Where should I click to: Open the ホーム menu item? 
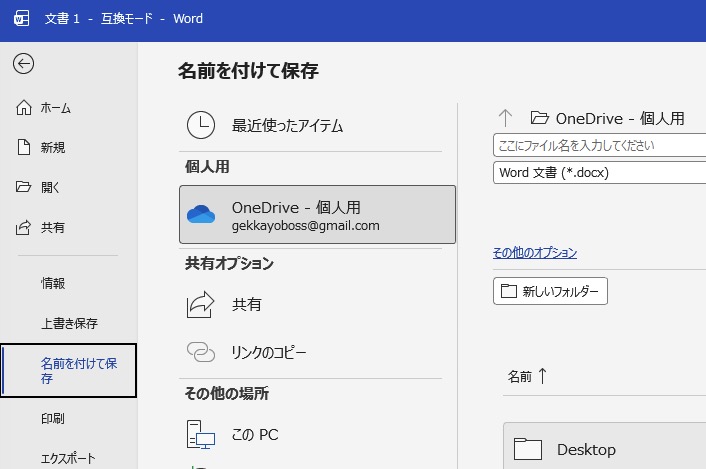(56, 108)
